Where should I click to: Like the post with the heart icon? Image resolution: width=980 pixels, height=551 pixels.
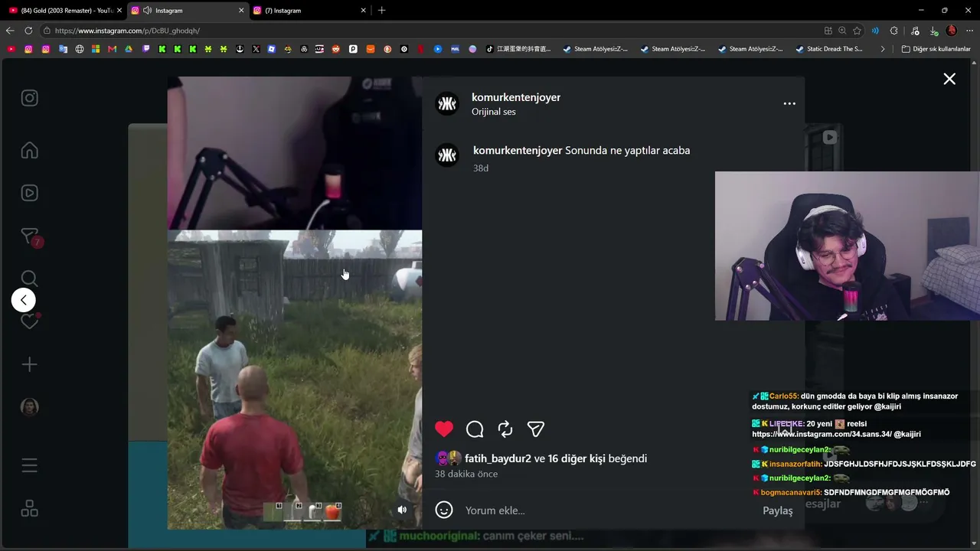click(x=444, y=429)
